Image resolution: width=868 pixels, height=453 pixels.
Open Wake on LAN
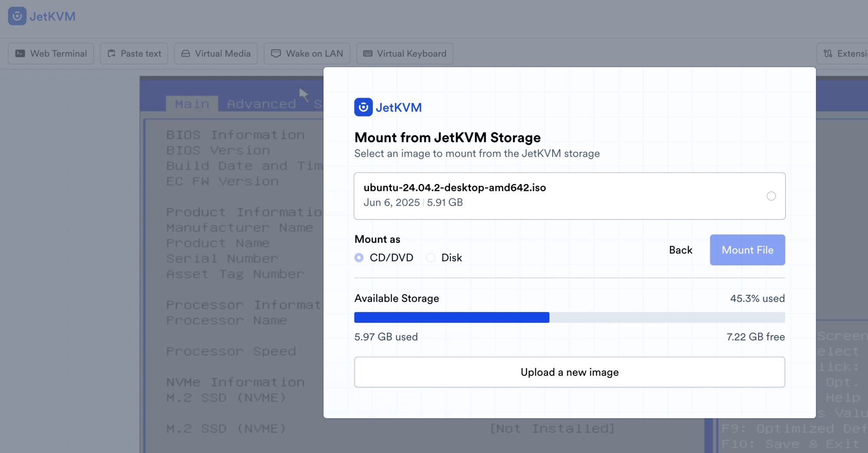pos(307,53)
